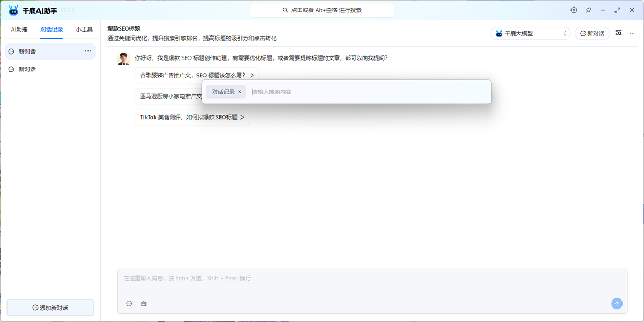Expand the 谷歌服装广告推广文 suggestion arrow

tap(251, 75)
